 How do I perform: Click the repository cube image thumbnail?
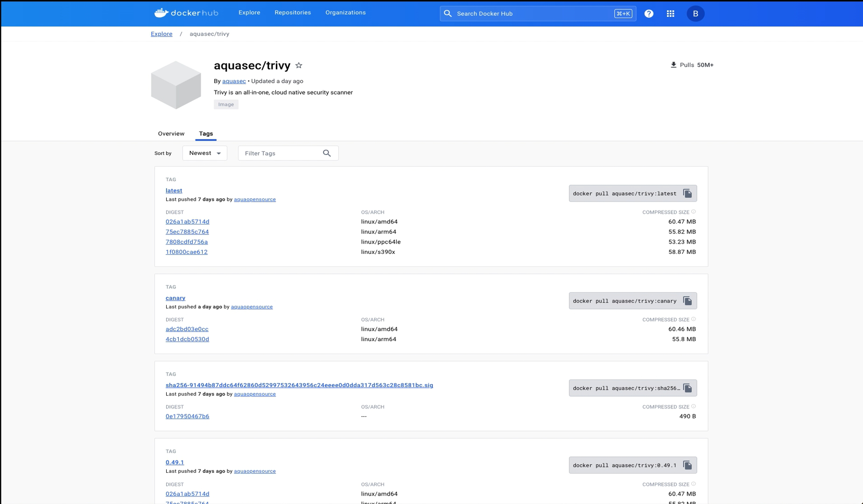176,85
